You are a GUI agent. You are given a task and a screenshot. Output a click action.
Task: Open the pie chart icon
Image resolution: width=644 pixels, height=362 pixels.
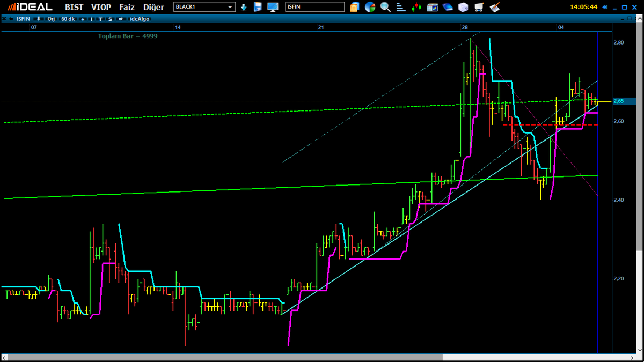(370, 7)
